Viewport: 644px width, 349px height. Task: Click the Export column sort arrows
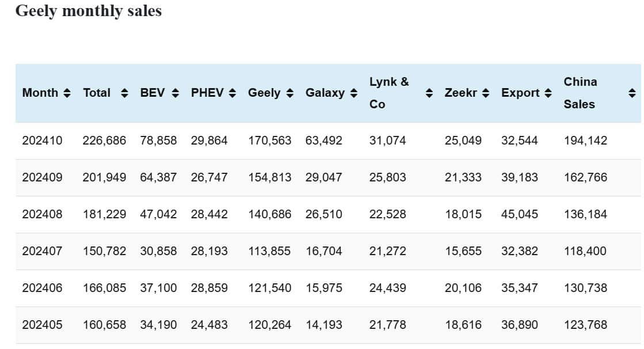[x=548, y=93]
